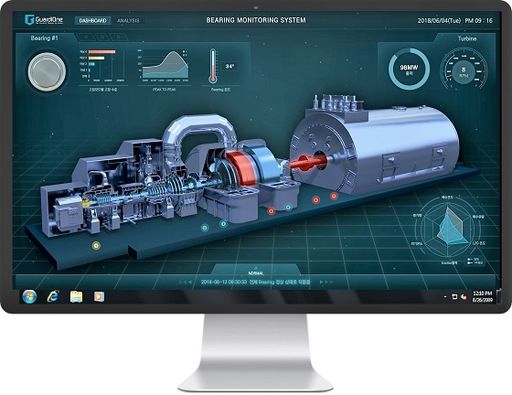Screen dimensions: 512x395
Task: Go to the previous message in the status bar
Action: tap(185, 282)
